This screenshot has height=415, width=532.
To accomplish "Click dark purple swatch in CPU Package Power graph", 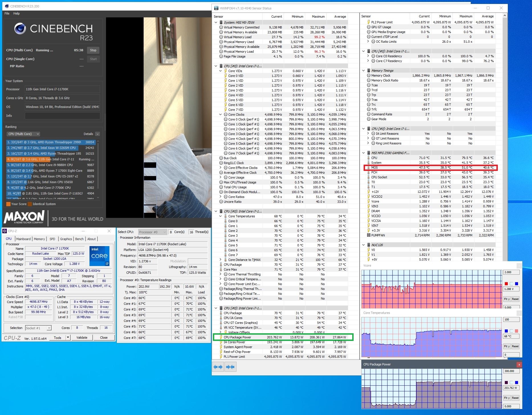I will (506, 383).
